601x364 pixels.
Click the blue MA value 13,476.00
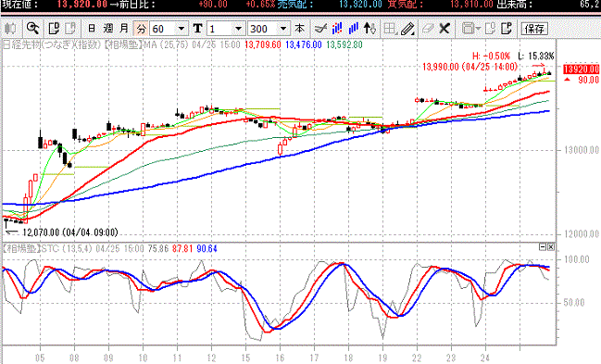(304, 44)
